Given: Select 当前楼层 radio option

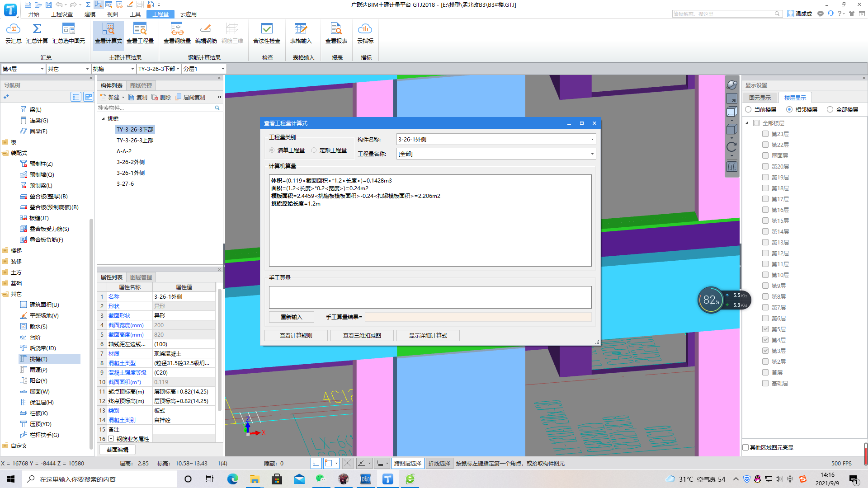Looking at the screenshot, I should pyautogui.click(x=748, y=109).
